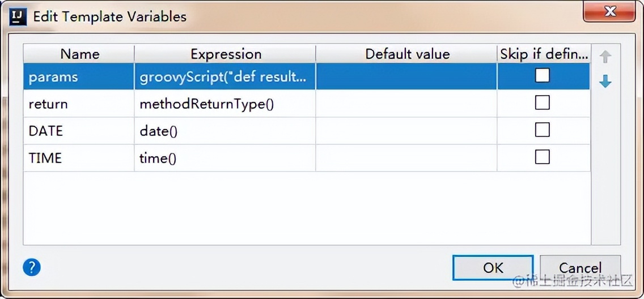
Task: Confirm with the OK button
Action: click(493, 267)
